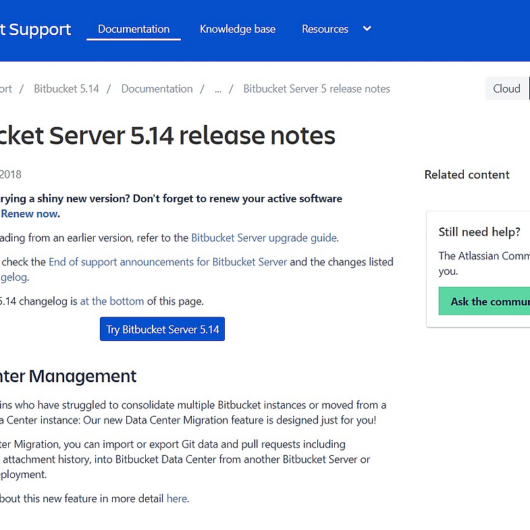Expand the Resources dropdown chevron
Screen dimensions: 530x530
tap(367, 29)
